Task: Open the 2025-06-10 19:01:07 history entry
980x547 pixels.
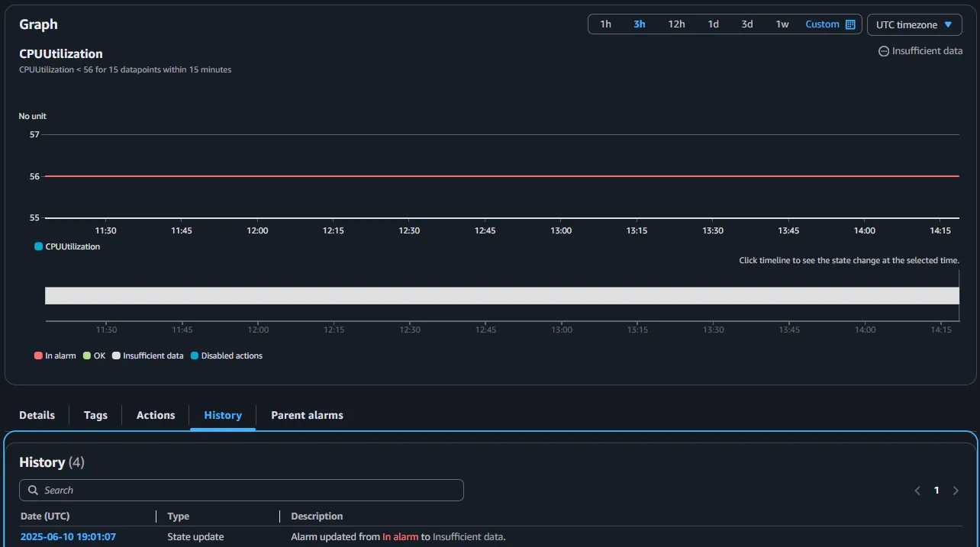Action: (x=68, y=537)
